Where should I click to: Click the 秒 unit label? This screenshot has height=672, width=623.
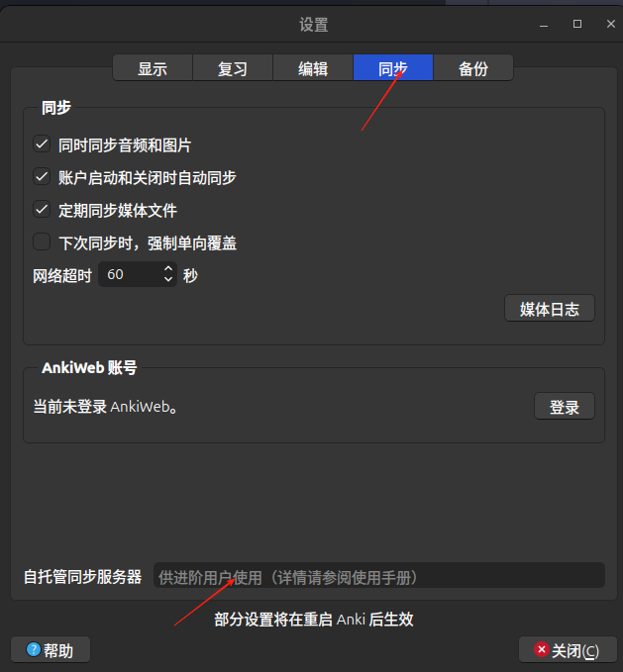(x=190, y=275)
